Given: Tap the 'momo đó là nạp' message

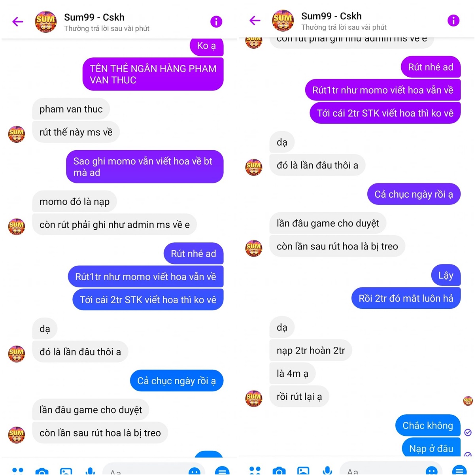Looking at the screenshot, I should point(74,201).
